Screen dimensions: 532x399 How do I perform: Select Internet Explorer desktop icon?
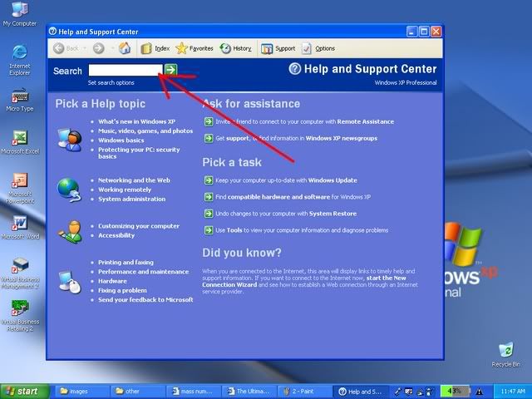pos(20,61)
